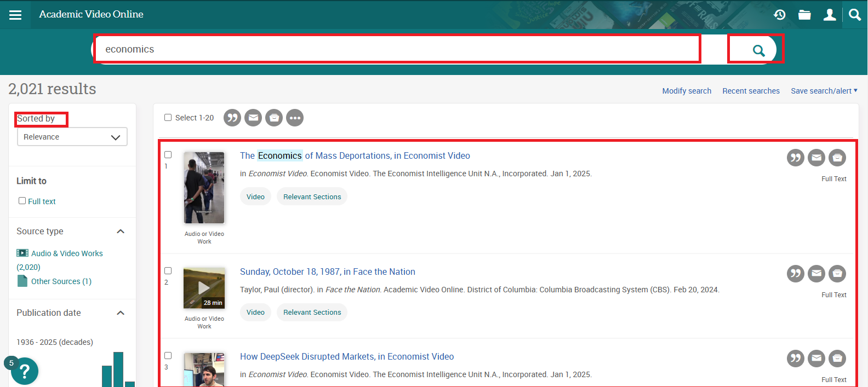Tick the checkbox for result 2

tap(168, 271)
